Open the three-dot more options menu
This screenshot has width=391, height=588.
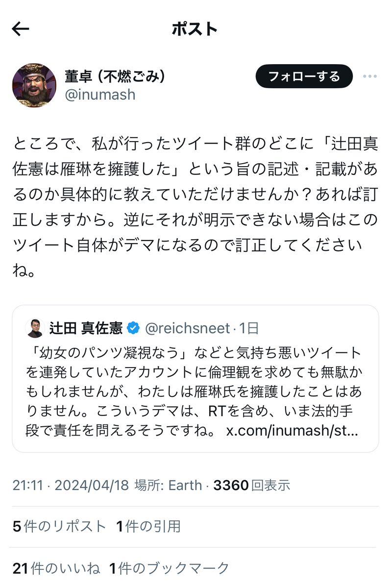pos(369,76)
